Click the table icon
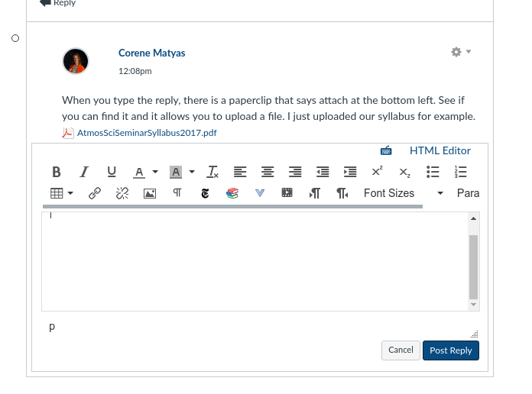Image resolution: width=532 pixels, height=394 pixels. (57, 193)
